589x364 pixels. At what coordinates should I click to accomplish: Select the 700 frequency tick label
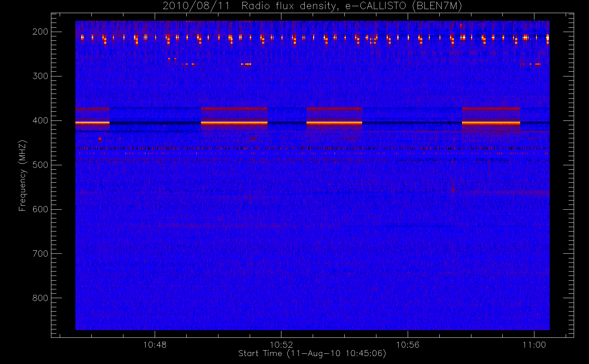[40, 254]
